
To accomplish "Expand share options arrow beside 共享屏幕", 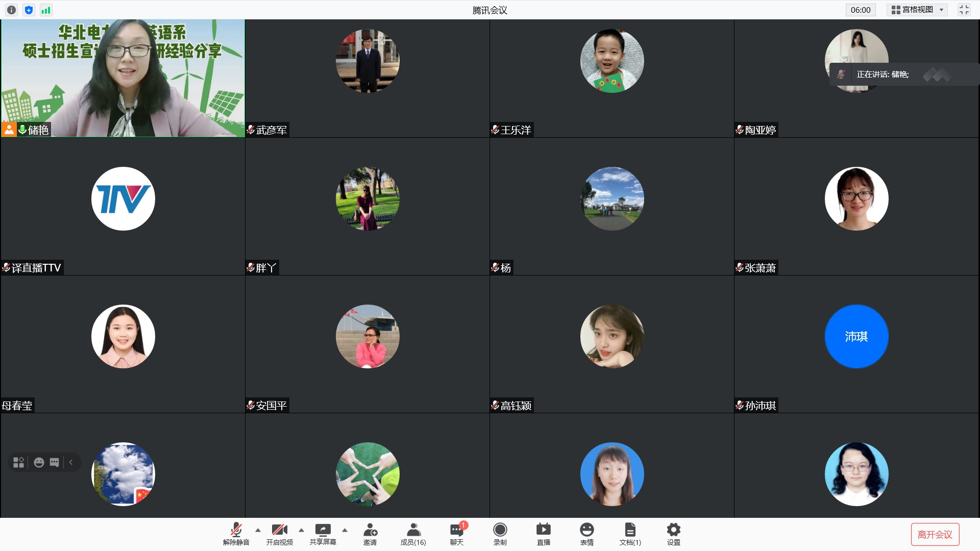I will 345,530.
